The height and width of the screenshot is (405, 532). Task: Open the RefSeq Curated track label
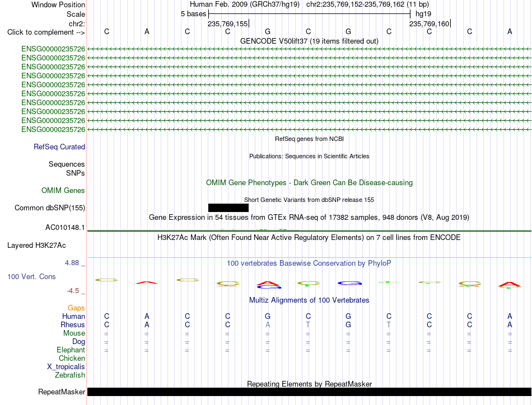59,147
